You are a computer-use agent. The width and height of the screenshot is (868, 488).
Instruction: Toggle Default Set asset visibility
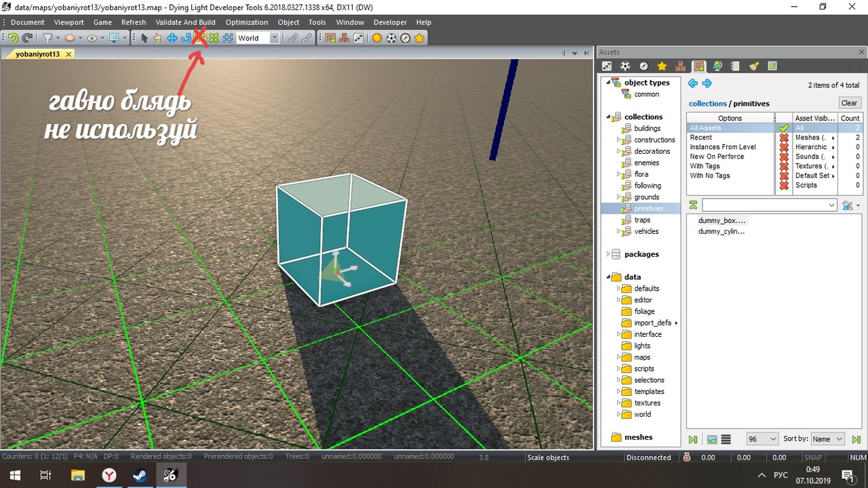[784, 176]
